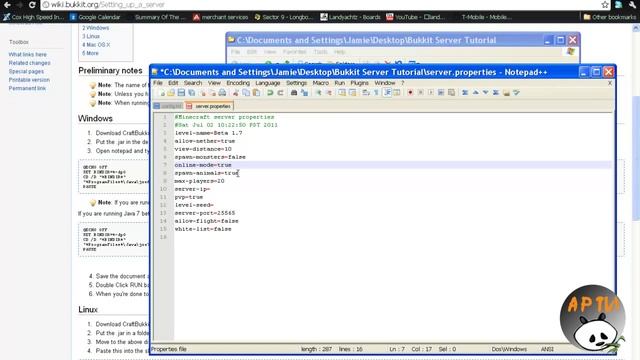This screenshot has width=640, height=360.
Task: Click the Save All toolbar icon
Action: coord(192,93)
